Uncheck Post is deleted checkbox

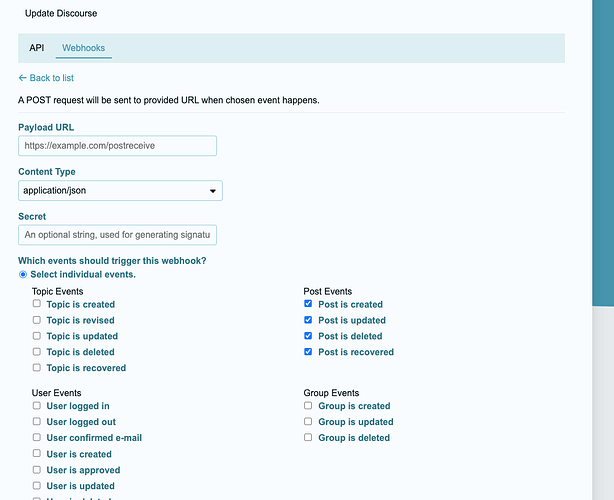308,336
